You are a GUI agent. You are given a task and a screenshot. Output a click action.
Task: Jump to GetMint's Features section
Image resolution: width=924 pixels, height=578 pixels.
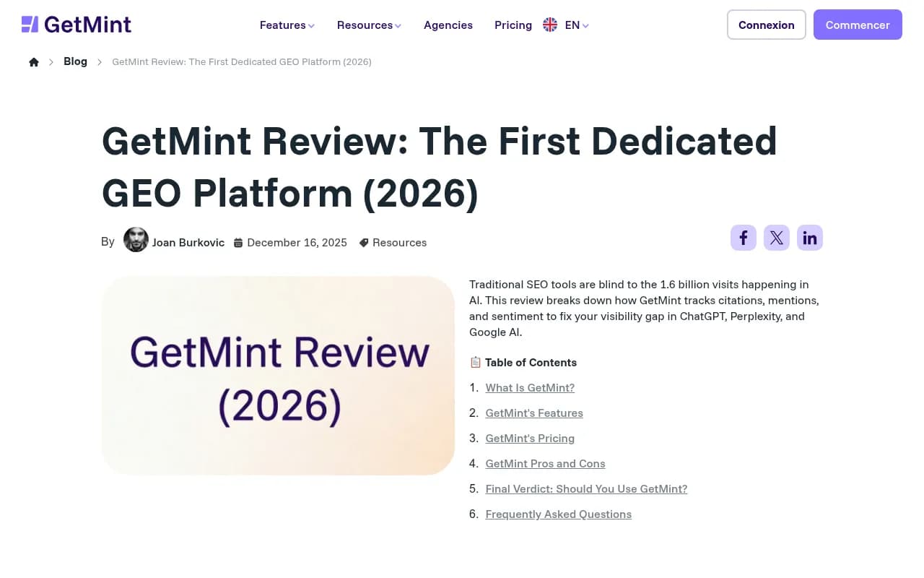[534, 413]
